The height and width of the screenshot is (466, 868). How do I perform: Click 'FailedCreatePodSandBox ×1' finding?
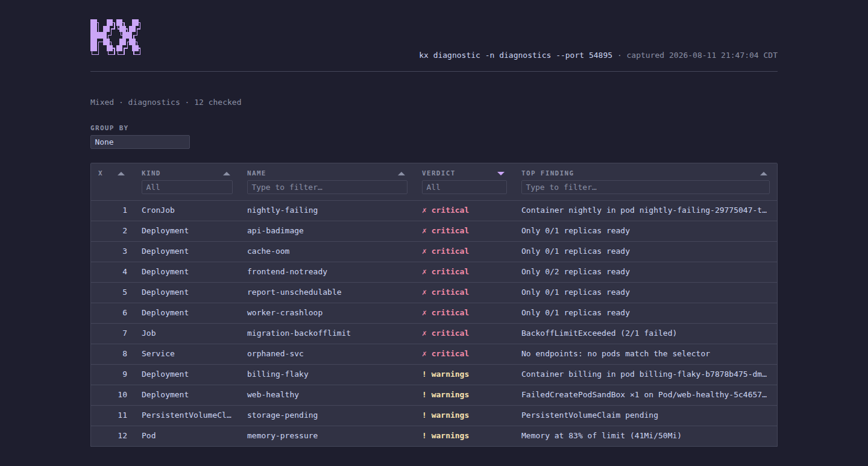[645, 395]
